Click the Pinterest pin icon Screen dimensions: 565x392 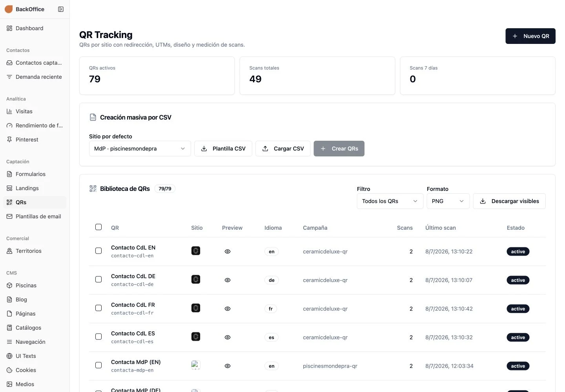tap(9, 140)
